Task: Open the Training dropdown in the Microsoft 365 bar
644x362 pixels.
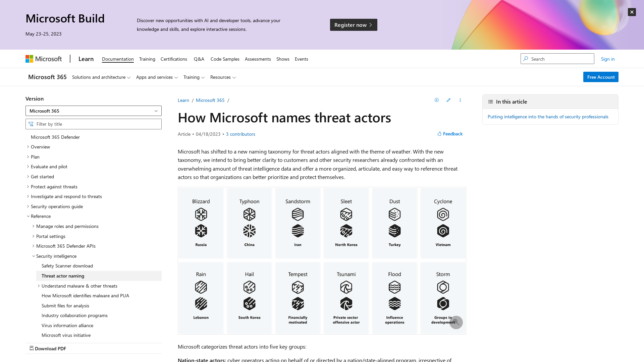Action: pos(194,77)
